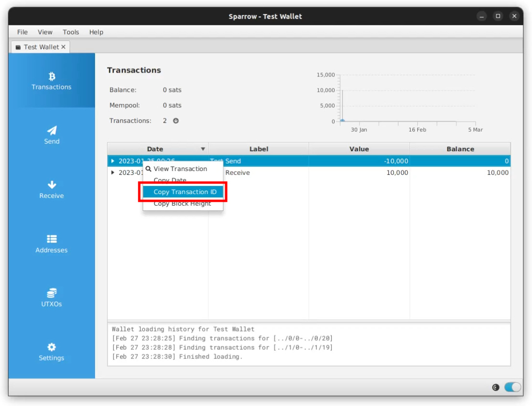Open the File menu

23,32
